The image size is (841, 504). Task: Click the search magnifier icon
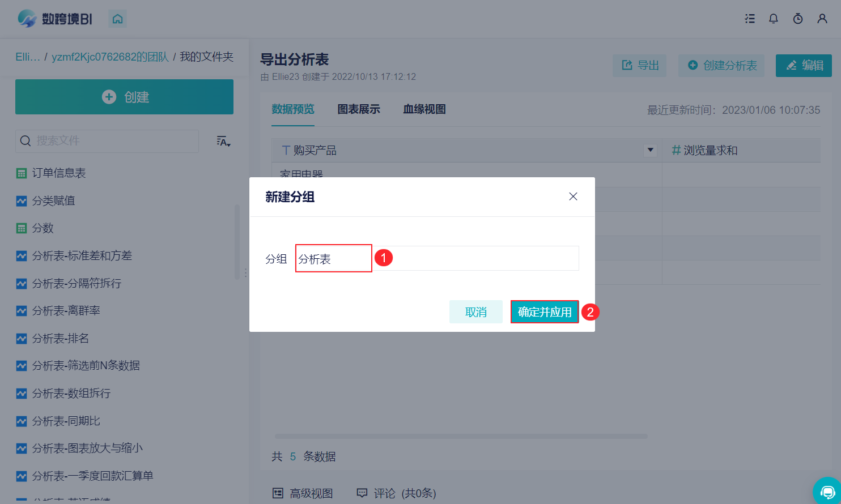(26, 141)
